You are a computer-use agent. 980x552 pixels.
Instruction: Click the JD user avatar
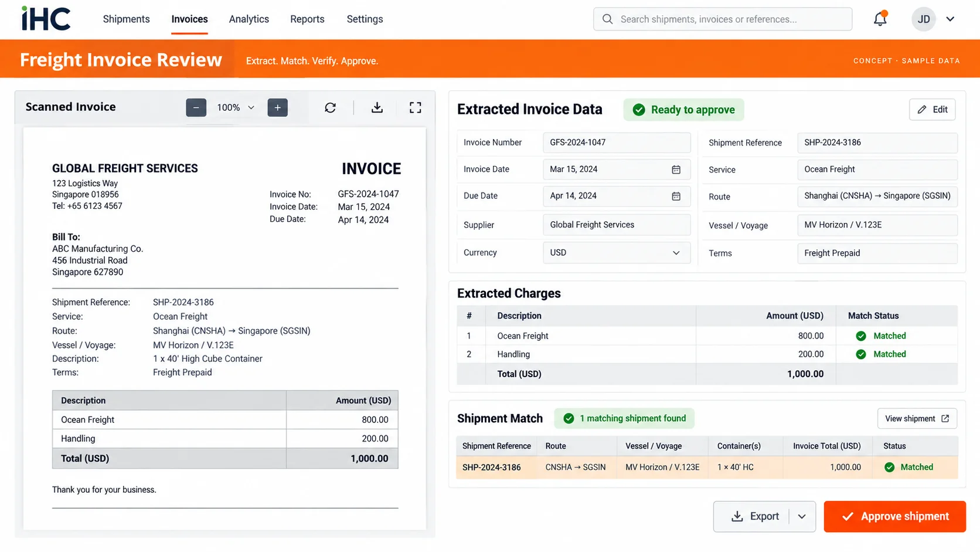pyautogui.click(x=924, y=19)
